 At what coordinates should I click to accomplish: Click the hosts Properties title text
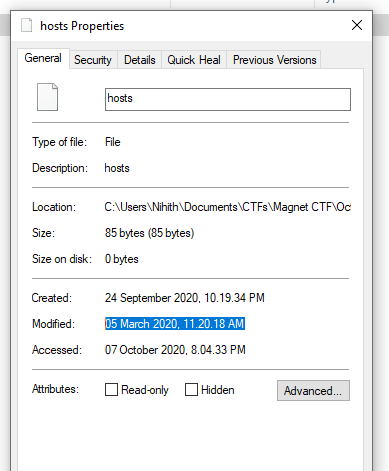(82, 26)
